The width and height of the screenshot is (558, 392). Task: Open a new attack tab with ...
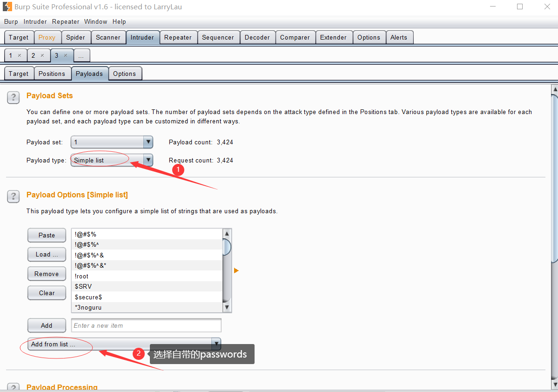81,55
